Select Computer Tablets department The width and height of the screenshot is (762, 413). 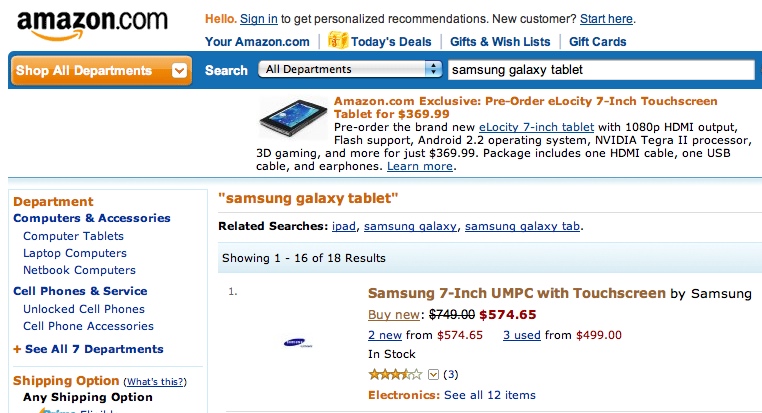(x=73, y=236)
